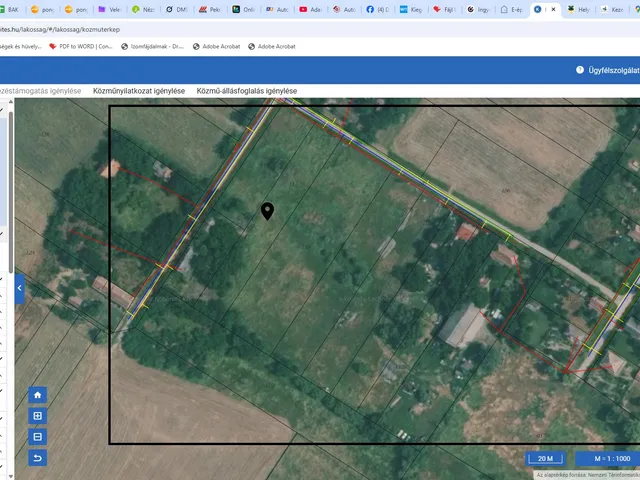Open the PDF to WORD bookmark
640x480 pixels.
coord(81,47)
